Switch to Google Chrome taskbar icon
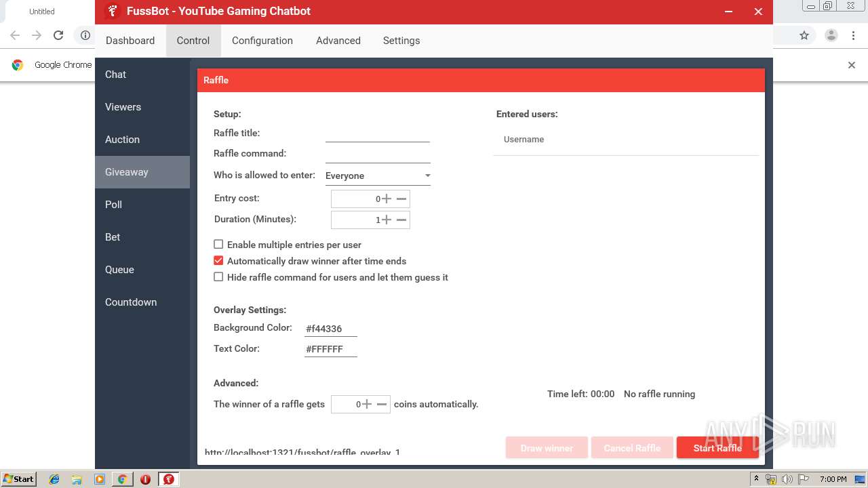 tap(122, 479)
